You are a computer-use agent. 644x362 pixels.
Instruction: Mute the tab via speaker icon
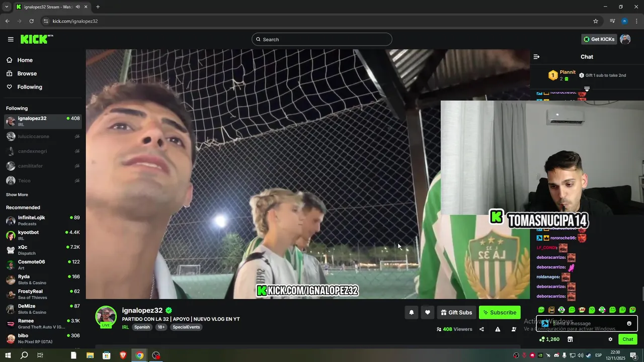[77, 7]
